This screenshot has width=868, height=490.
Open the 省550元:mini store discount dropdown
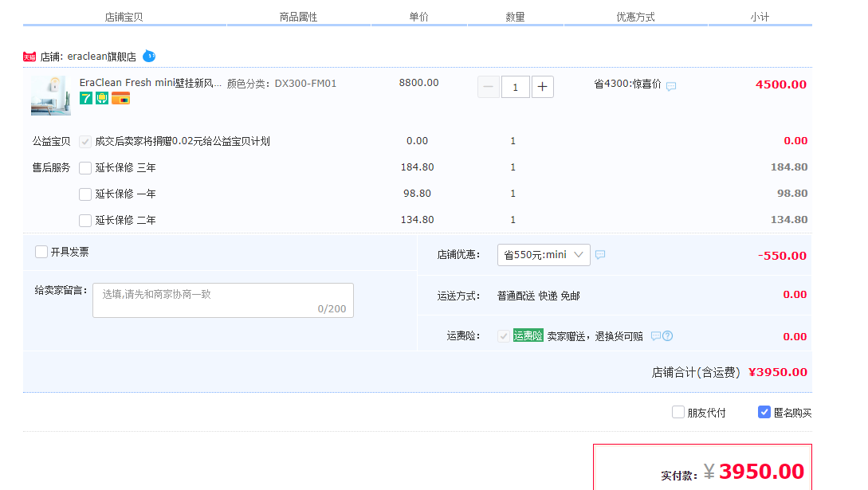[544, 255]
